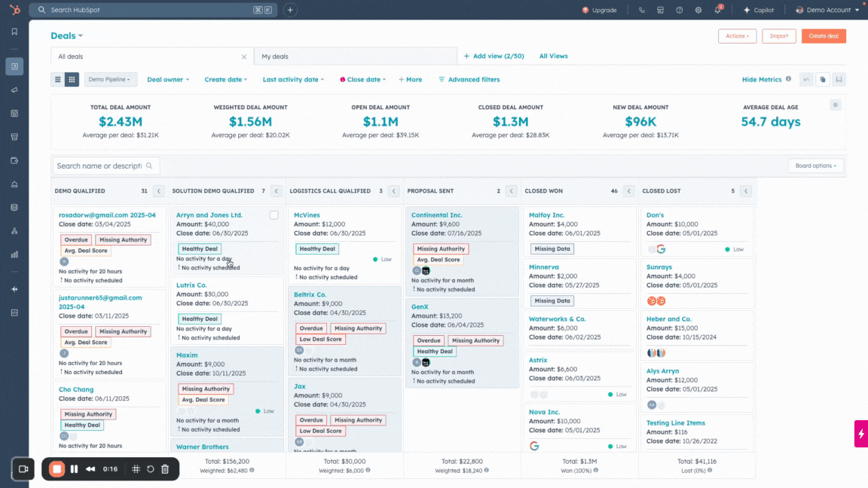Click the plus quick-create icon near search
868x488 pixels.
pos(290,10)
